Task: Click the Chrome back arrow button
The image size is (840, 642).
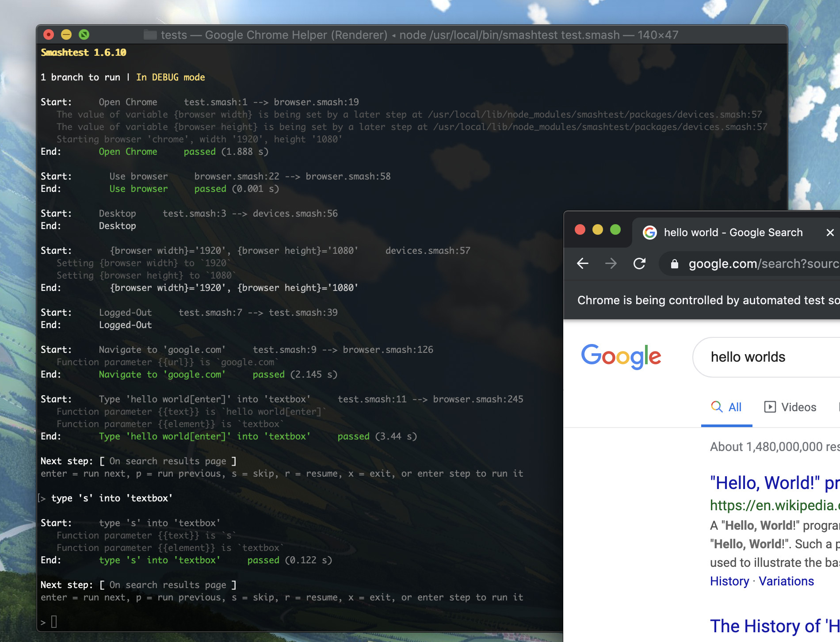Action: (583, 264)
